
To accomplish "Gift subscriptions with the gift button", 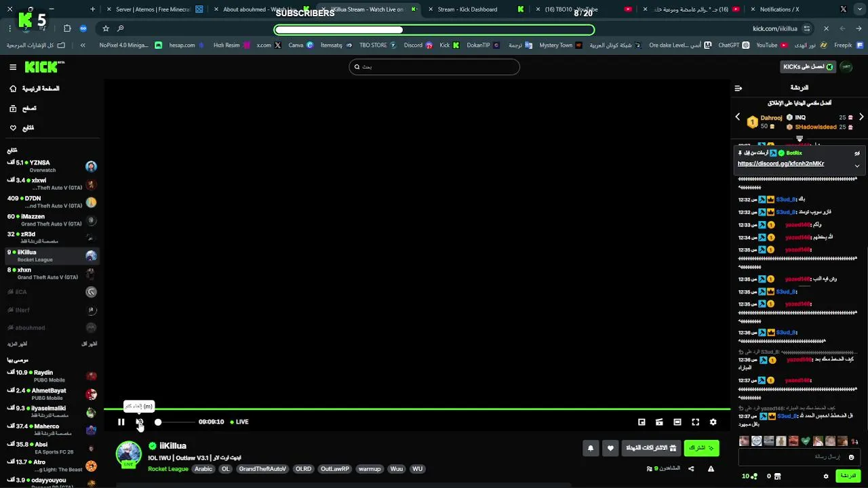I will pos(651,448).
